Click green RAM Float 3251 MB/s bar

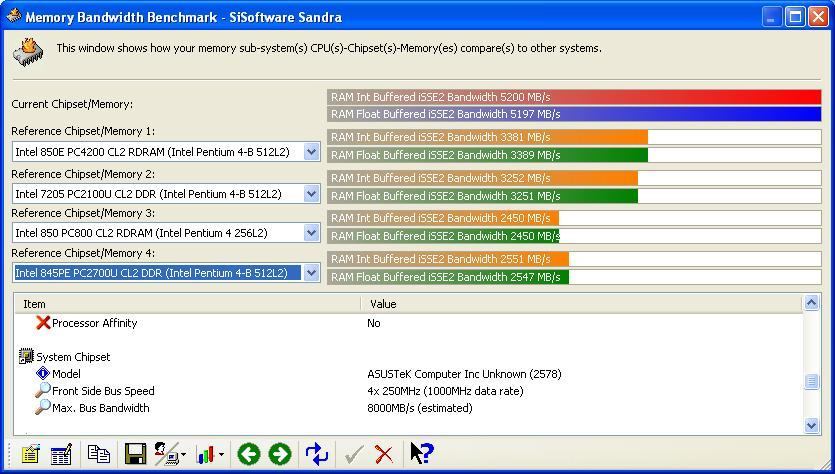coord(482,196)
